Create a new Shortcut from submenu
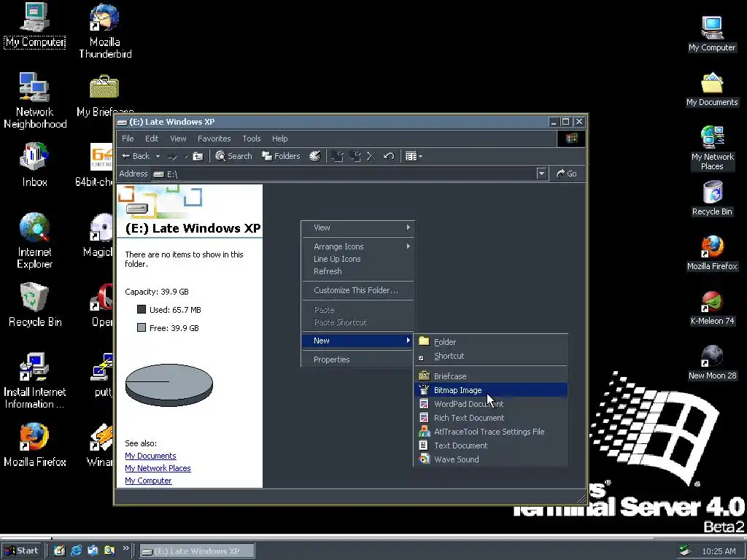Viewport: 747px width, 560px height. pyautogui.click(x=491, y=356)
